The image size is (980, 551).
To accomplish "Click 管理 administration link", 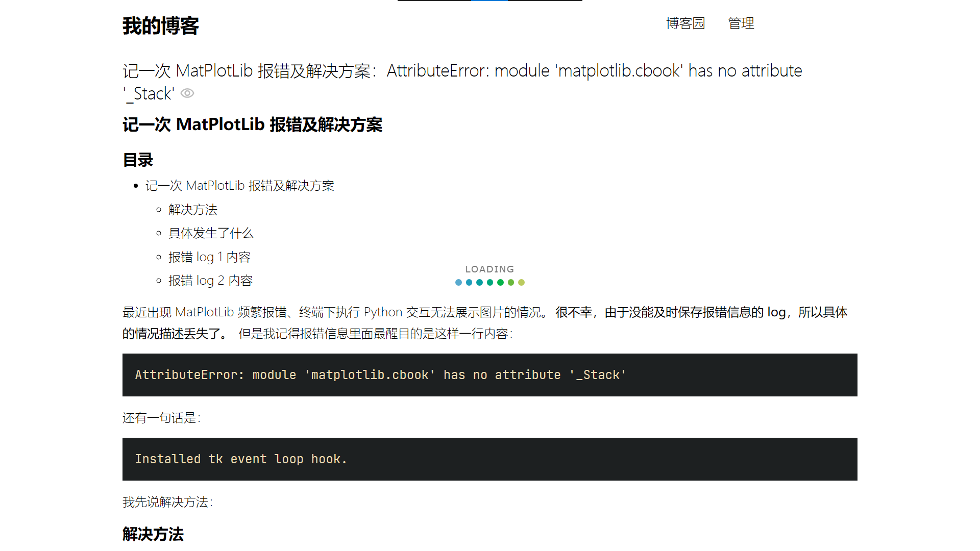I will coord(741,23).
